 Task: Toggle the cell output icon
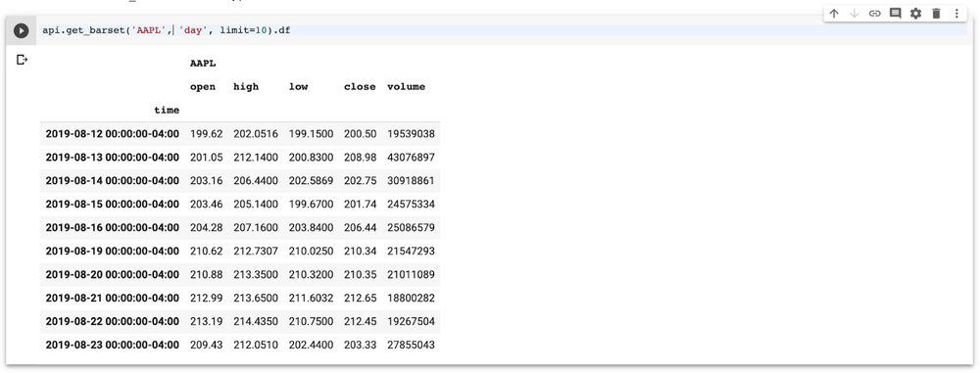pos(22,60)
